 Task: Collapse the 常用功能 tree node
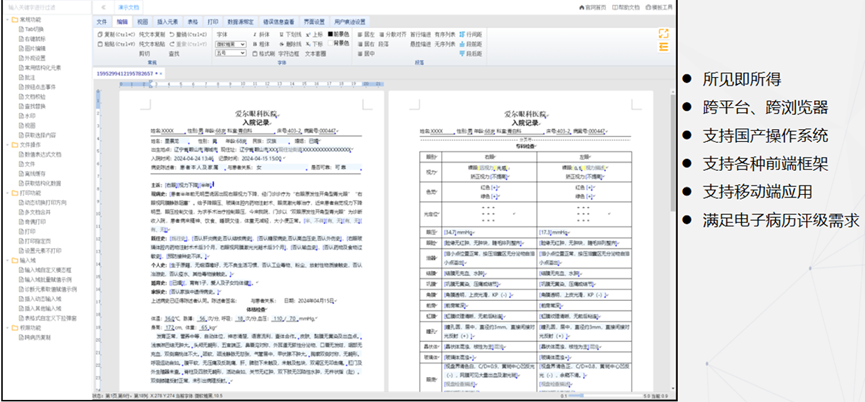click(x=6, y=20)
